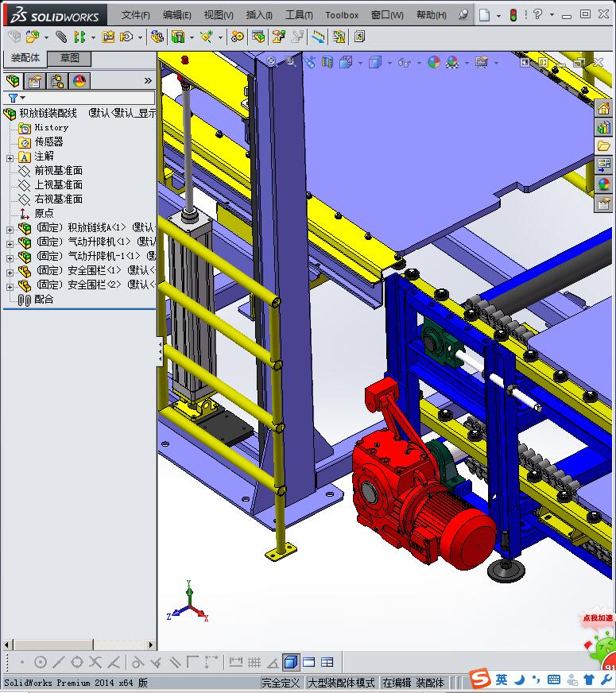Viewport: 616px width, 693px height.
Task: Open the 文件(F) menu
Action: [136, 15]
